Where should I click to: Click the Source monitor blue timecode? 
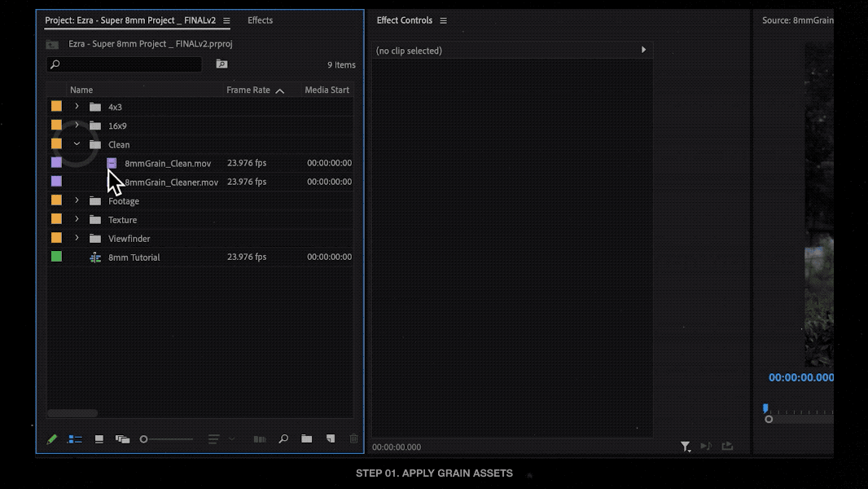coord(801,377)
